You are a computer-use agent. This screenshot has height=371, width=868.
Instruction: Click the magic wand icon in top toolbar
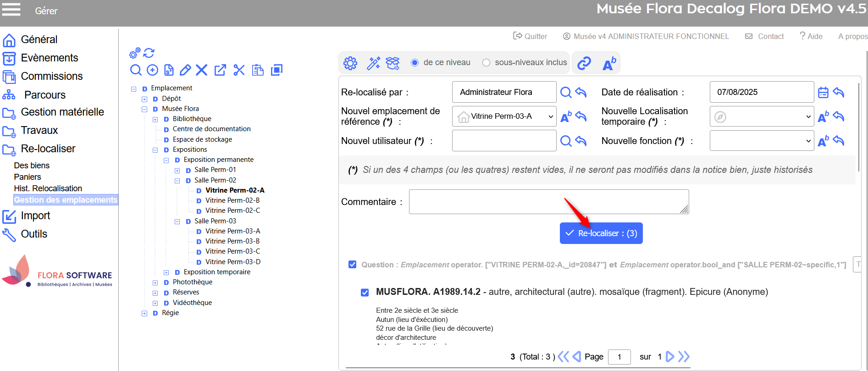(373, 63)
